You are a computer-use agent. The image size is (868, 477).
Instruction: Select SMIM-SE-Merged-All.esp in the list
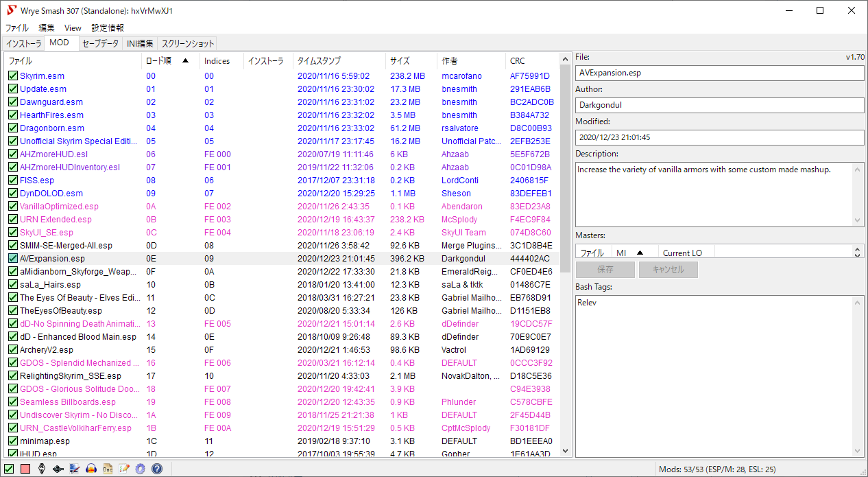click(282, 246)
